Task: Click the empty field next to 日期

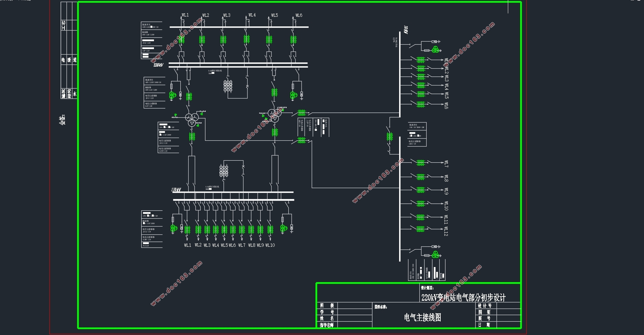Action: click(x=508, y=325)
